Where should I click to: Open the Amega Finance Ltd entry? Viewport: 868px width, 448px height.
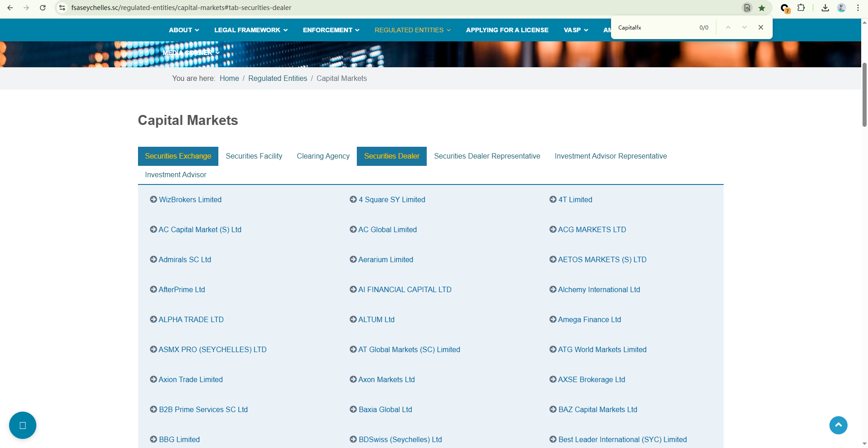589,319
